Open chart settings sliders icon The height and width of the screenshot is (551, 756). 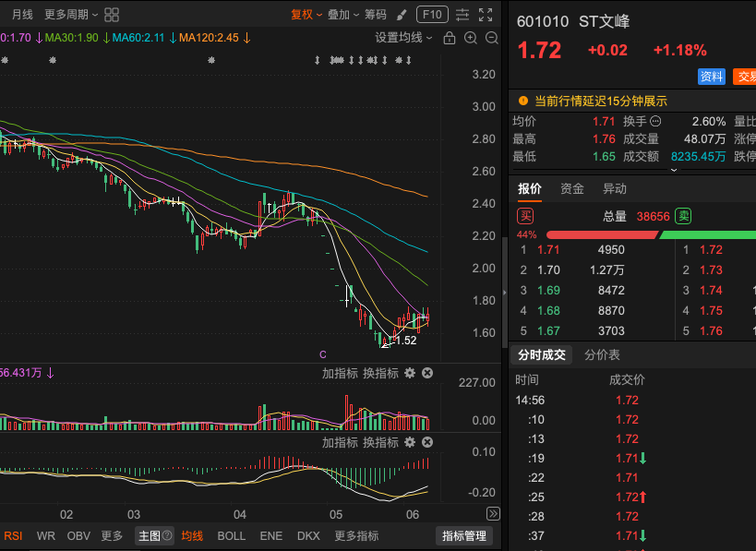462,15
